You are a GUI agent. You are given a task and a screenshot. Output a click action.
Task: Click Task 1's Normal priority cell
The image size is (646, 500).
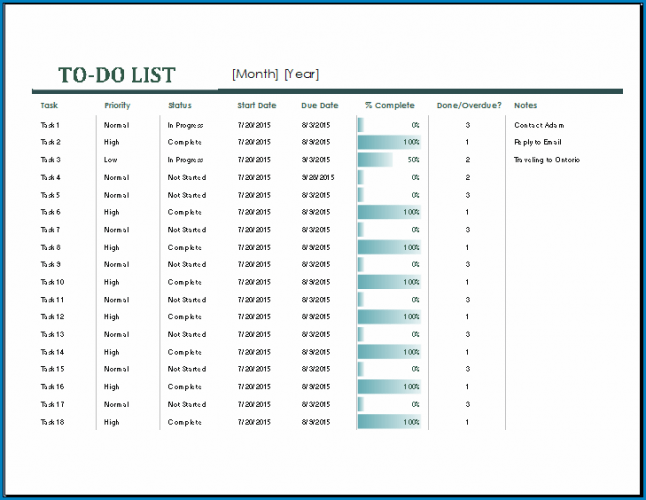[x=117, y=125]
